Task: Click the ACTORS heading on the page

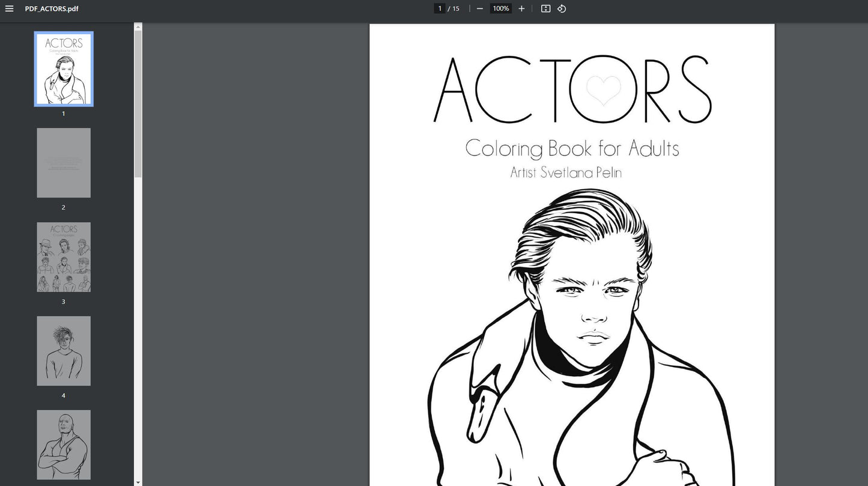Action: click(572, 90)
